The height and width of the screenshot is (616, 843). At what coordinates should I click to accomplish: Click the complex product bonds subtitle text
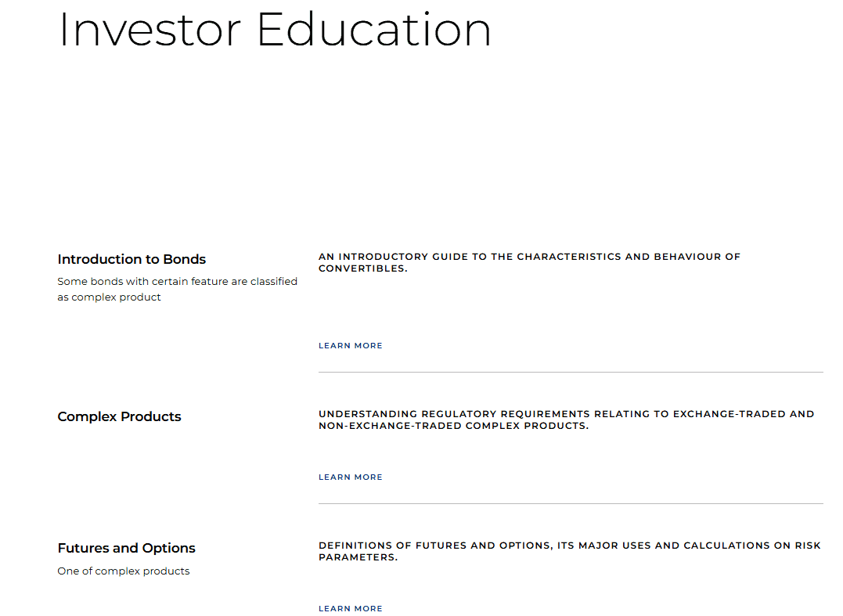pyautogui.click(x=177, y=289)
